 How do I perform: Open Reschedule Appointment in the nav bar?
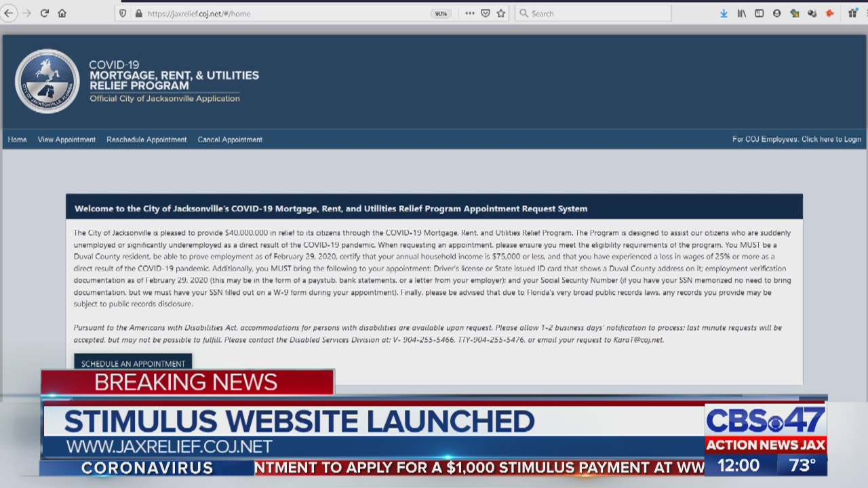(146, 140)
